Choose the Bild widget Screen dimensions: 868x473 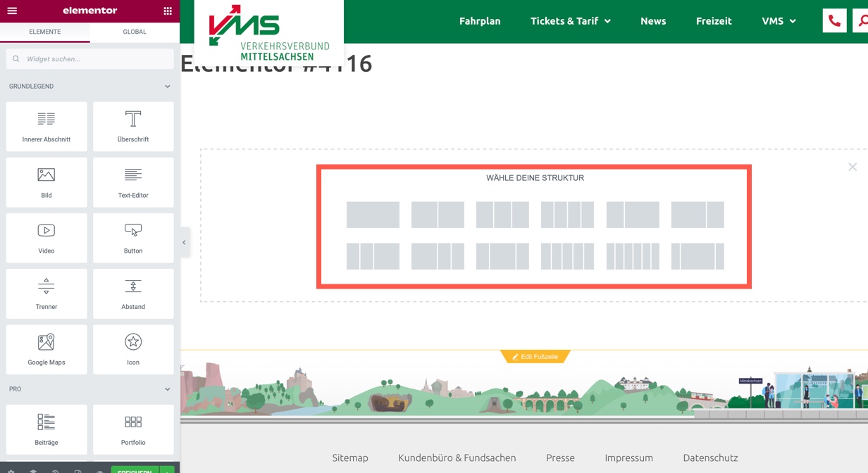coord(46,182)
